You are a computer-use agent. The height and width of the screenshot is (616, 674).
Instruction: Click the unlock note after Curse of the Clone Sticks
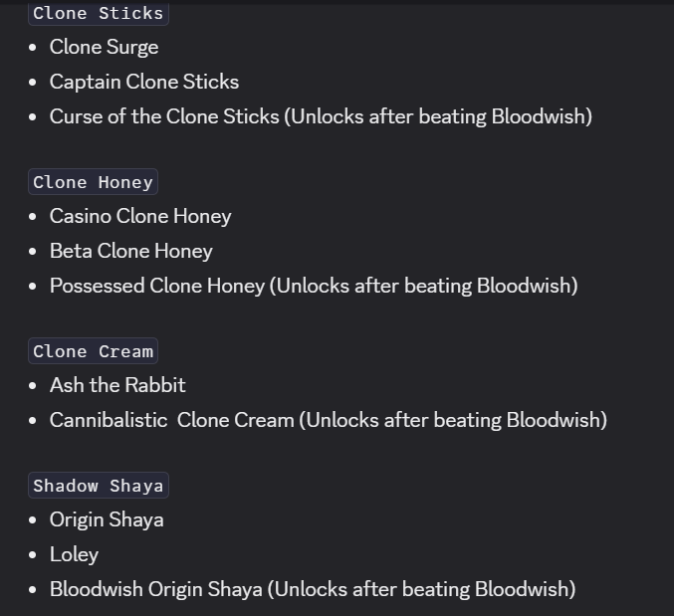(x=438, y=116)
